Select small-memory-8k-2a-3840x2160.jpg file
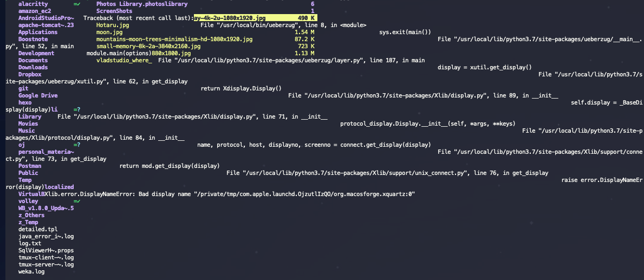 148,47
